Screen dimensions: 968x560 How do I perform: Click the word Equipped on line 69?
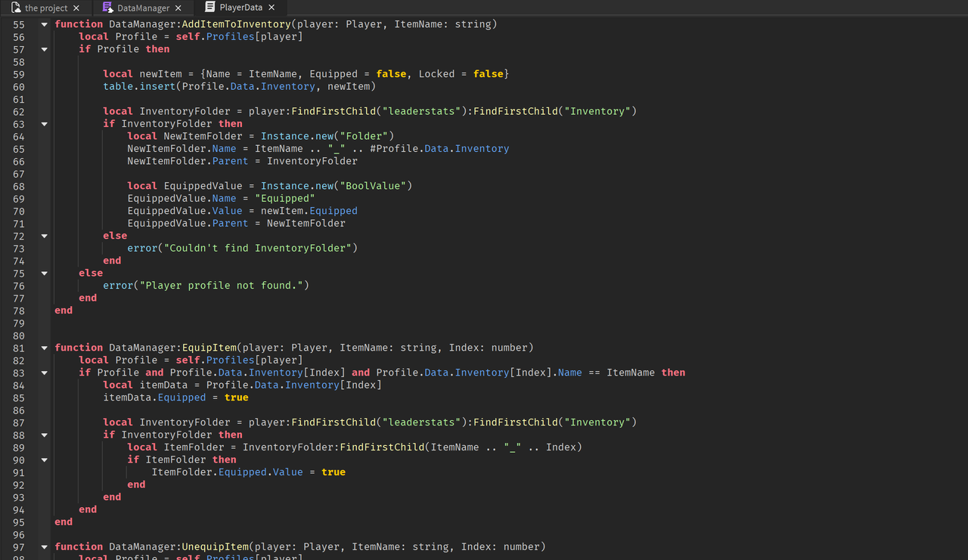[285, 198]
